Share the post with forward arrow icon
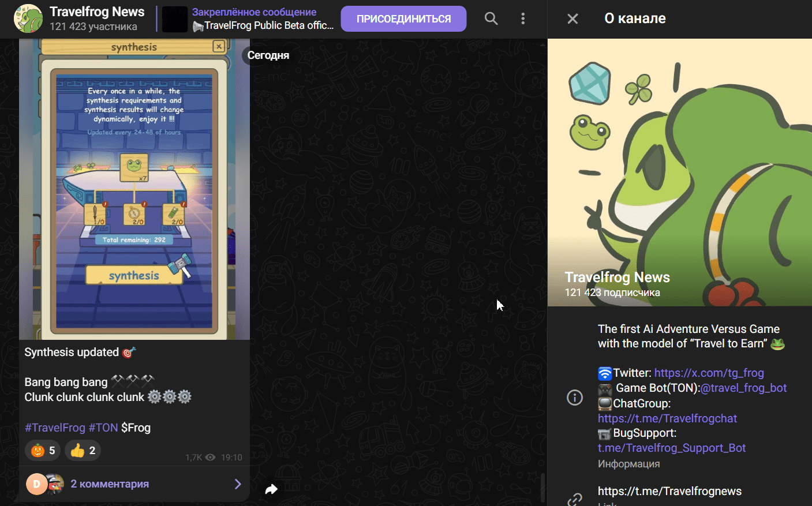Screen dimensions: 812x506 click(271, 489)
